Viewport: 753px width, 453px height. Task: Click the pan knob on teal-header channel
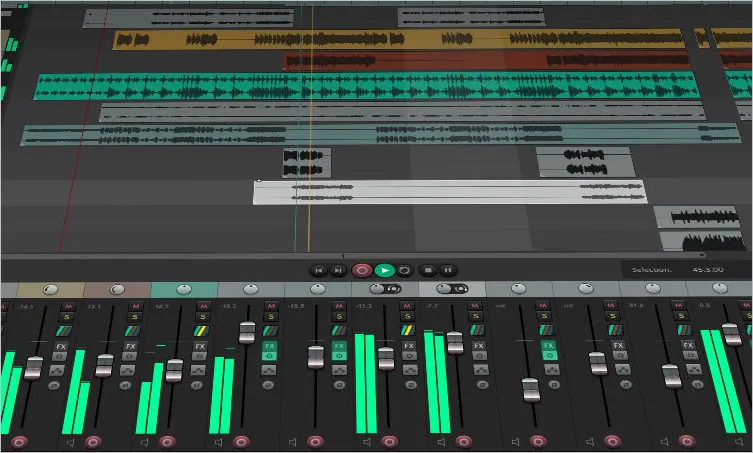184,289
